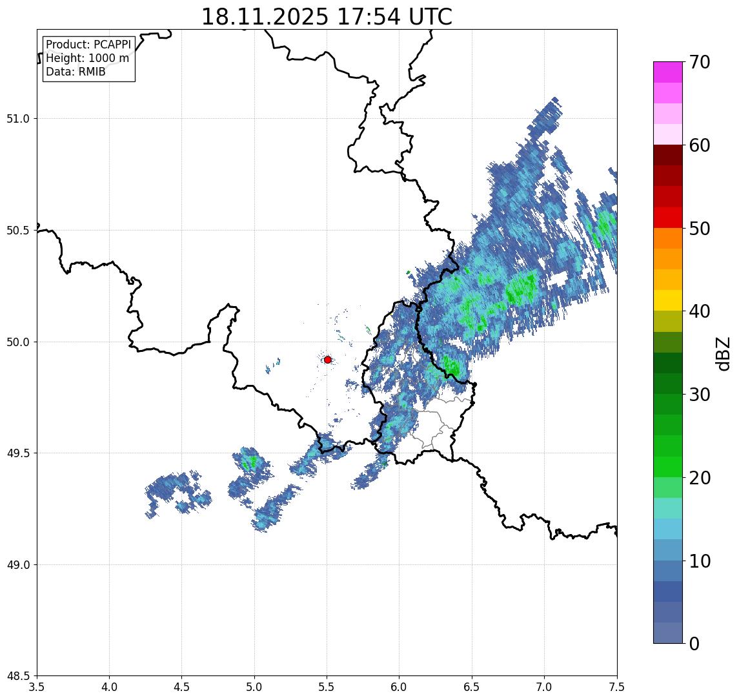Click longitude axis label 7.0
The width and height of the screenshot is (739, 700).
[545, 687]
